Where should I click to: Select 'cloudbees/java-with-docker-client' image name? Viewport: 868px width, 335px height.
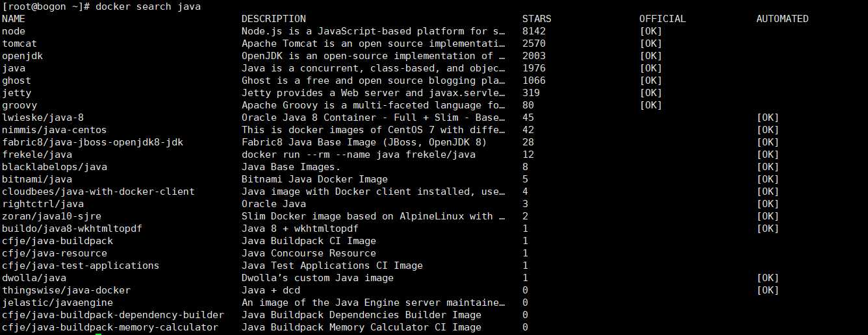98,192
